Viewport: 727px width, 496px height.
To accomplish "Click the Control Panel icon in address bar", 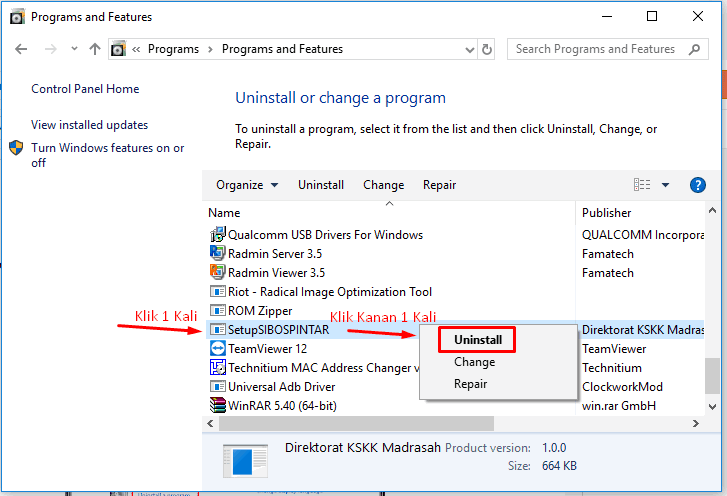I will [118, 49].
